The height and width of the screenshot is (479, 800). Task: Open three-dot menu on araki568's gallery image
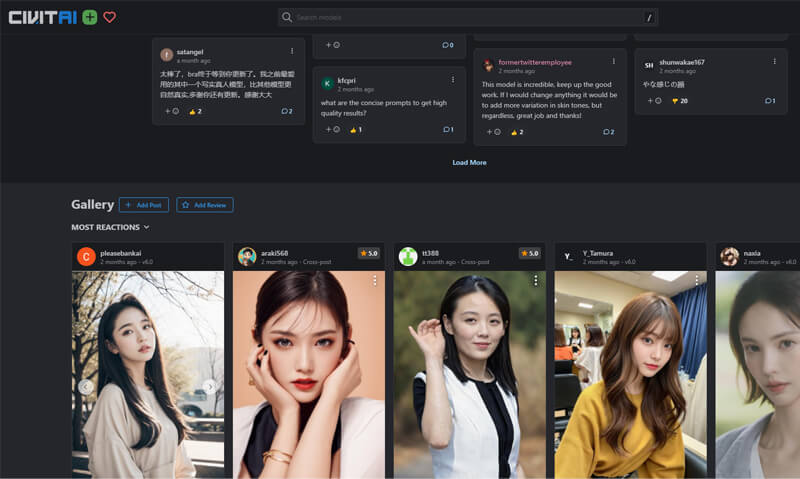pos(375,281)
